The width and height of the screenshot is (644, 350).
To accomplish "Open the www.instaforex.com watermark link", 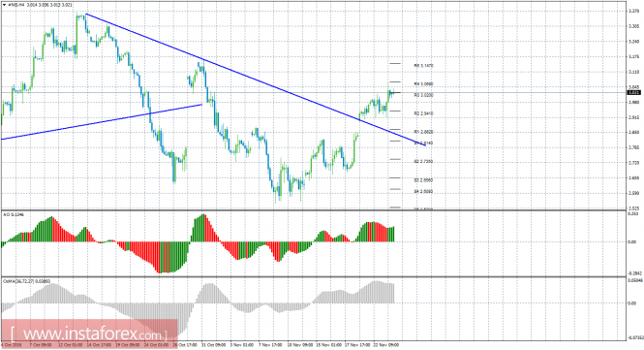I will (89, 334).
